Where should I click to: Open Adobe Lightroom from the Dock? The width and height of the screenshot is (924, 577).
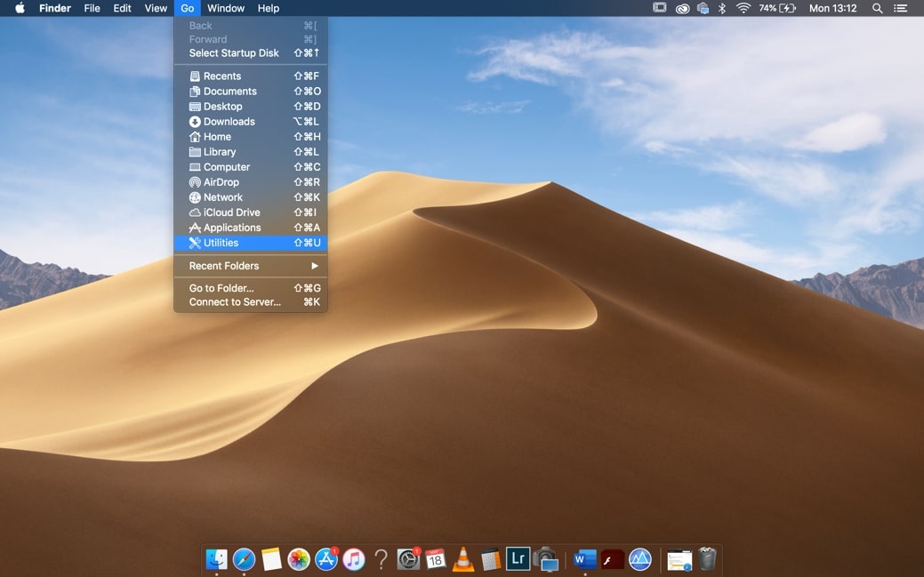point(518,558)
